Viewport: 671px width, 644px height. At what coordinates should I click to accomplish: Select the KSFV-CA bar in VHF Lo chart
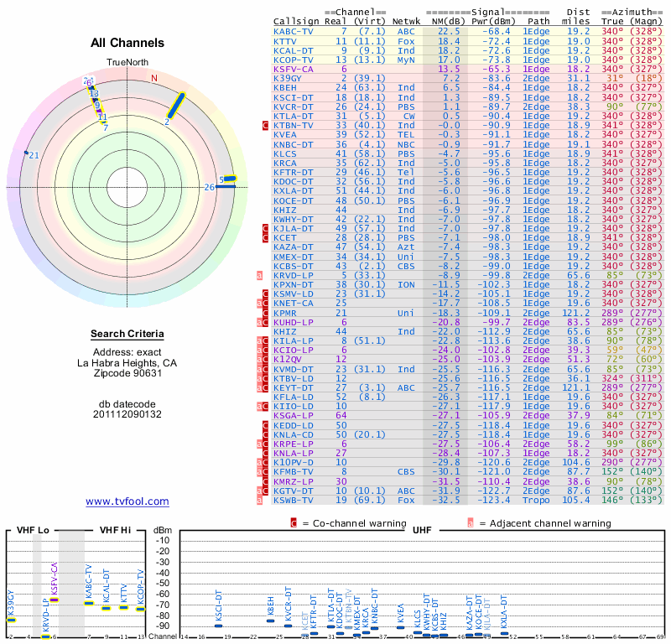[x=55, y=600]
